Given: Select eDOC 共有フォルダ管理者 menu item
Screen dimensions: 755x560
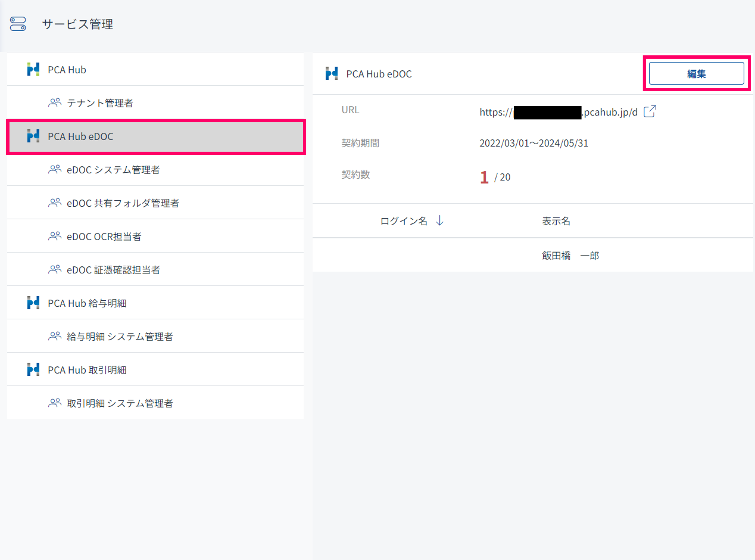Looking at the screenshot, I should pyautogui.click(x=123, y=203).
